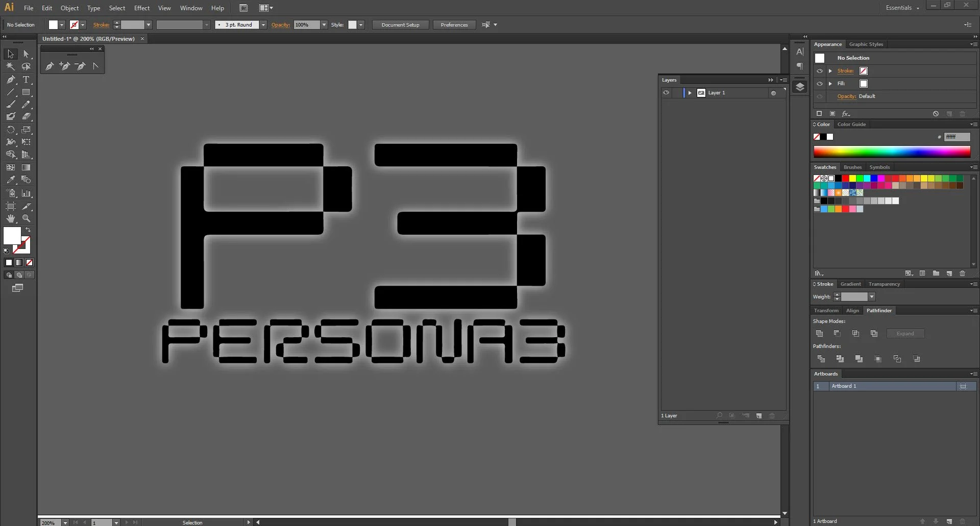This screenshot has height=526, width=980.
Task: Click the hex color value field
Action: point(957,137)
